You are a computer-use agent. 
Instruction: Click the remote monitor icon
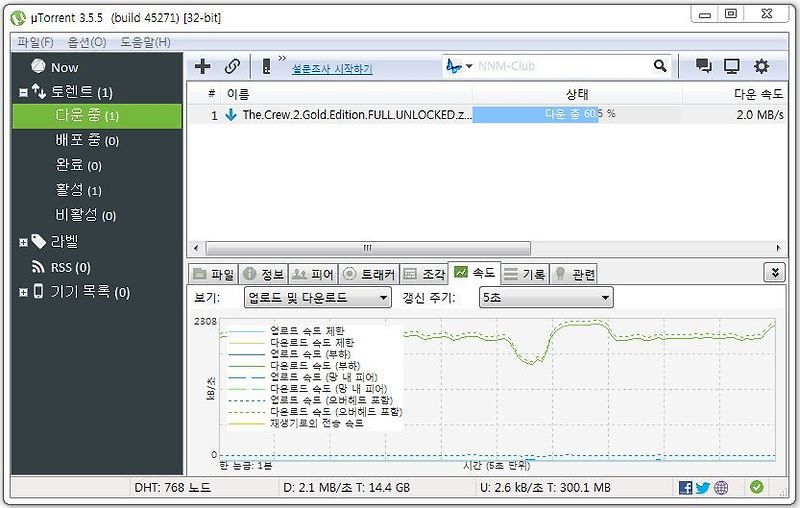pos(732,66)
